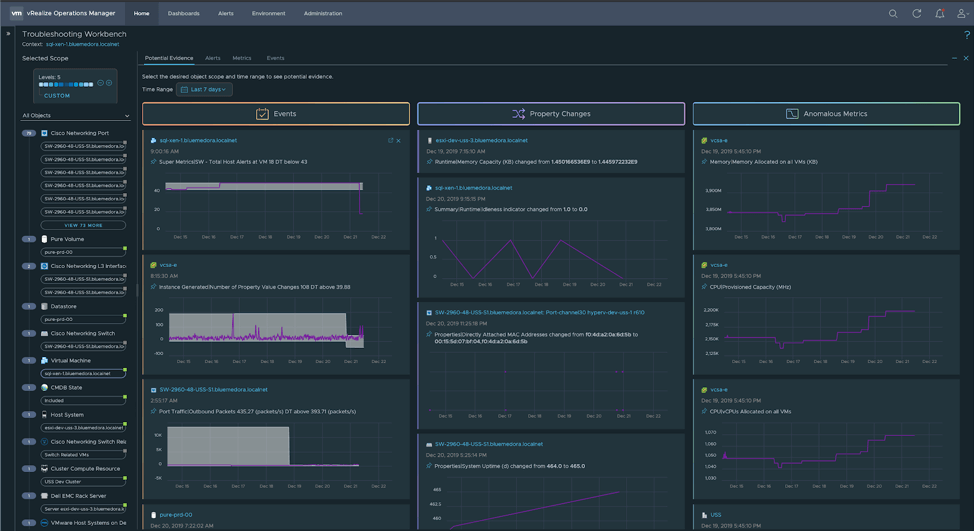Click the Pure Volume type icon
This screenshot has width=974, height=531.
(44, 239)
